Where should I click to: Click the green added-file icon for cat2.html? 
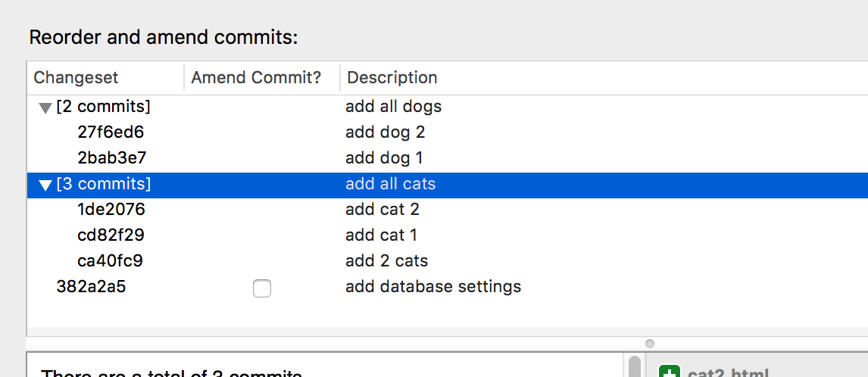click(x=670, y=372)
